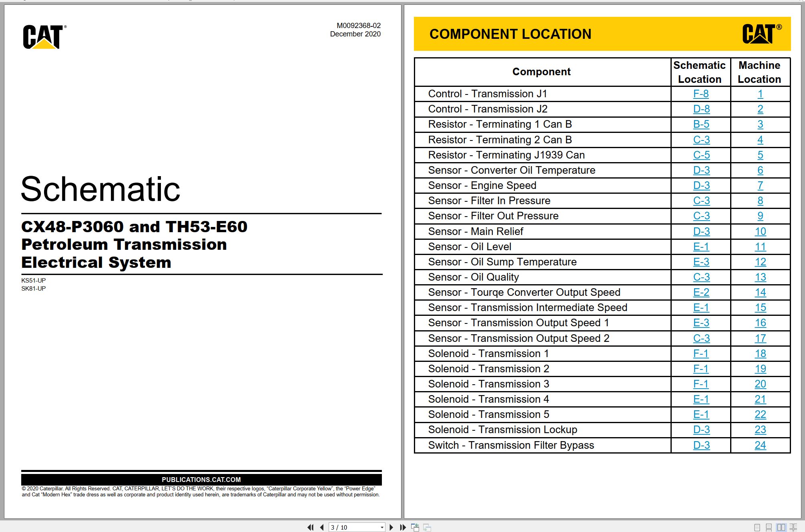This screenshot has height=532, width=805.
Task: Open schematic location D-8 for Transmission J2
Action: [701, 109]
